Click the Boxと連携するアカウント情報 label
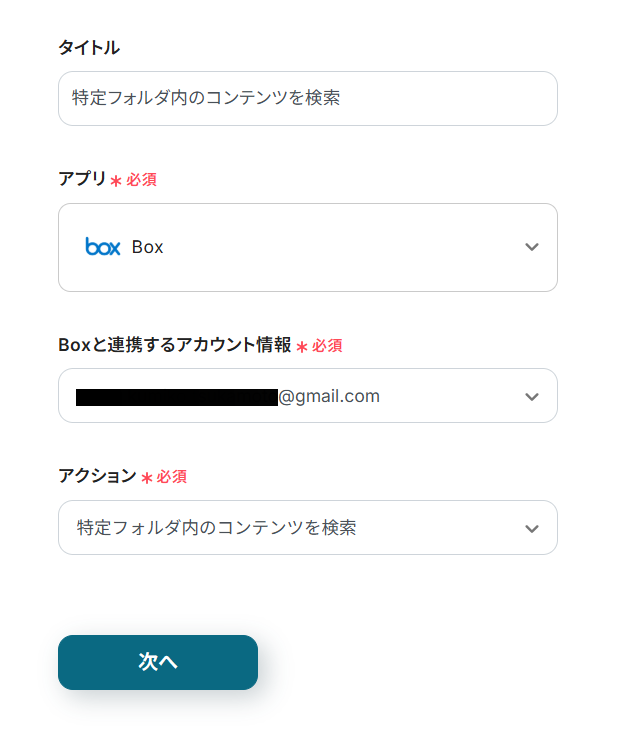 175,344
